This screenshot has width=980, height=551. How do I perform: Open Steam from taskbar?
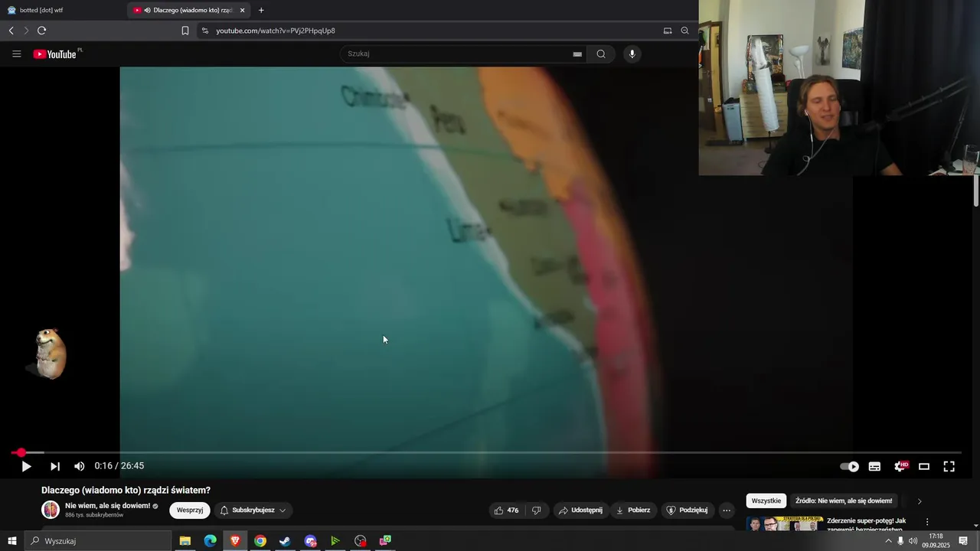[285, 541]
